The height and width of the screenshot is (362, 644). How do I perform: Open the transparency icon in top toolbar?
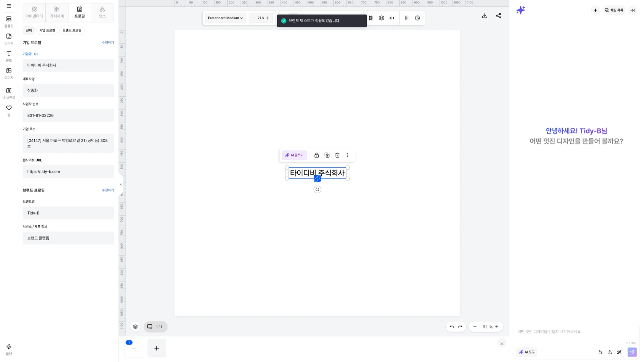click(x=406, y=18)
